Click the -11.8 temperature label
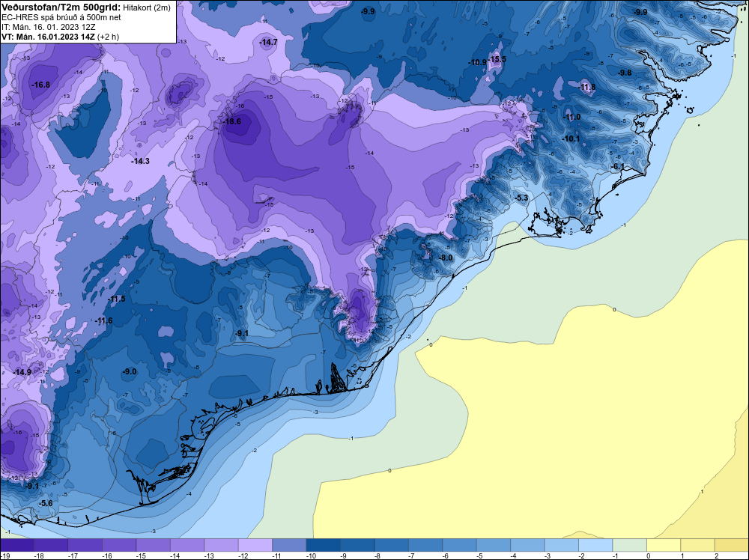 pyautogui.click(x=586, y=87)
